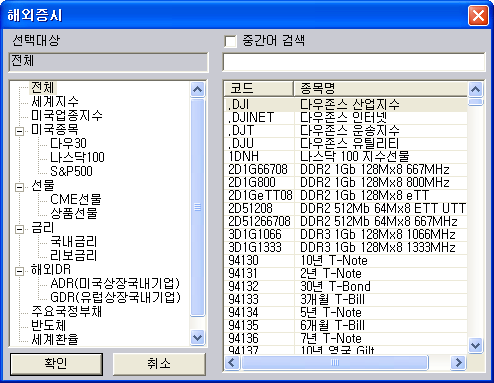Close the 해외증시 dialog
The height and width of the screenshot is (383, 494).
click(478, 15)
